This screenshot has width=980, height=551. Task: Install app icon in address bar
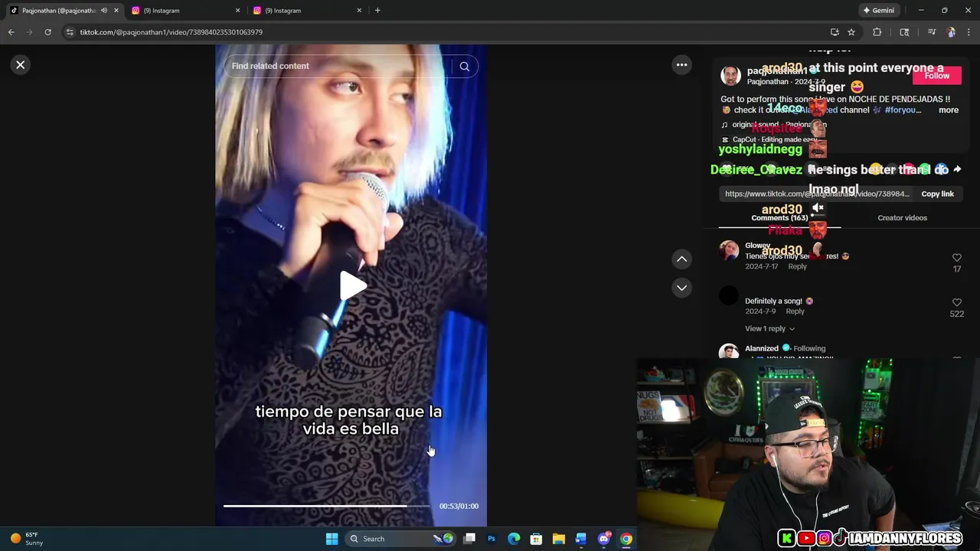point(835,32)
